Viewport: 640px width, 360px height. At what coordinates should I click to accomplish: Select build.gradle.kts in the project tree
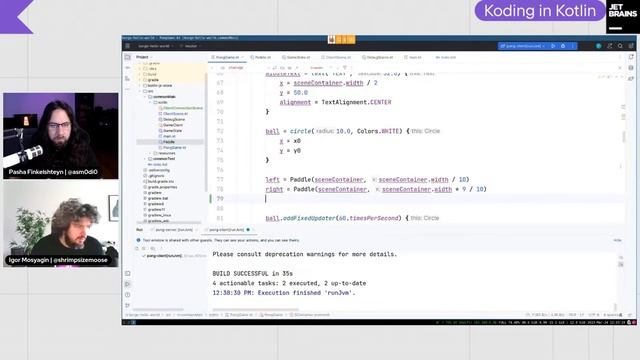158,181
